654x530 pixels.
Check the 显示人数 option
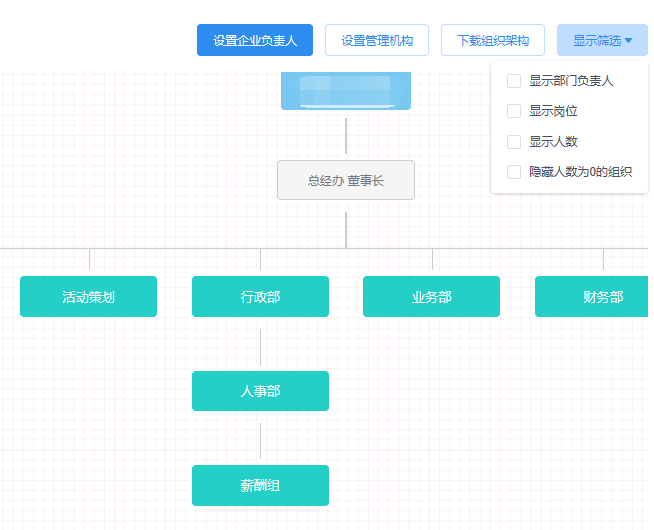coord(514,142)
